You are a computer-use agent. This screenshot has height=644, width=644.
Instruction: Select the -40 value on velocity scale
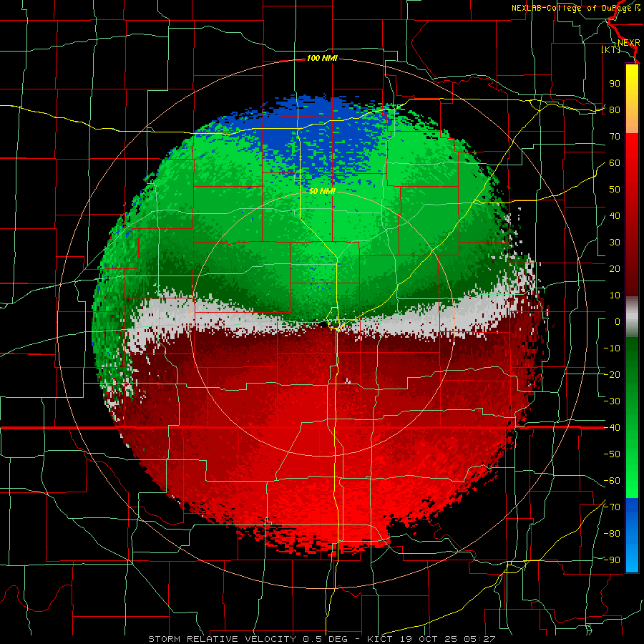(x=612, y=428)
